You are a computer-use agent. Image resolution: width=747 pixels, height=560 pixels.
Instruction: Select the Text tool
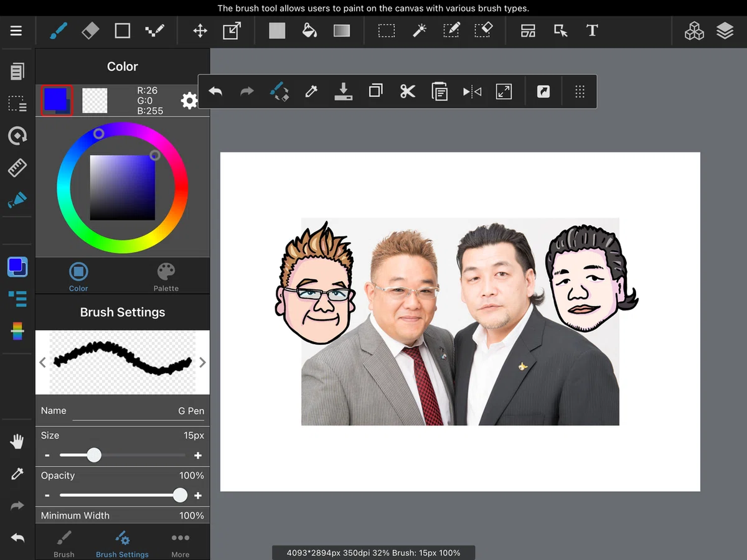[x=592, y=30]
